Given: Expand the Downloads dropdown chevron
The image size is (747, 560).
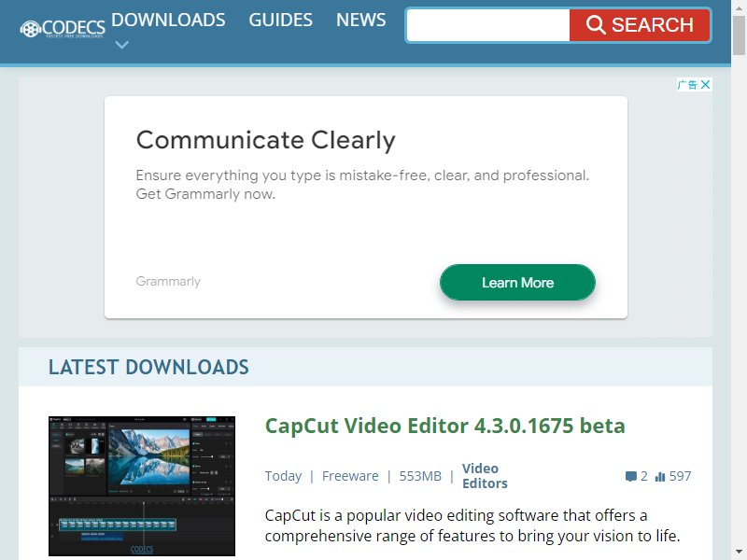Looking at the screenshot, I should [x=122, y=45].
